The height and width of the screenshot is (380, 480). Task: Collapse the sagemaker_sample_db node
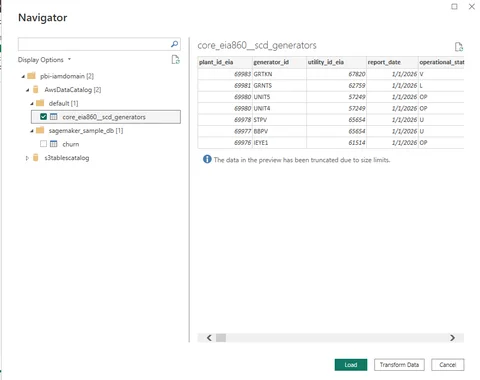[x=32, y=131]
